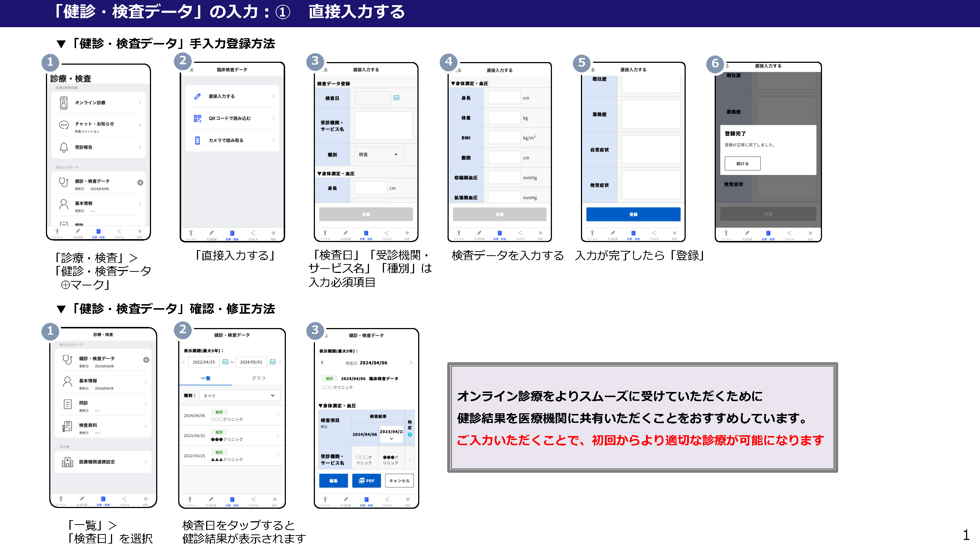Click the 自覚症状 text area

pyautogui.click(x=651, y=150)
